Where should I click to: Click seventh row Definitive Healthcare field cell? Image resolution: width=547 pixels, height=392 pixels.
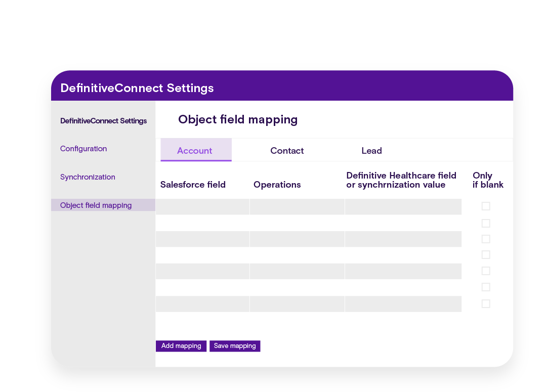click(x=403, y=304)
